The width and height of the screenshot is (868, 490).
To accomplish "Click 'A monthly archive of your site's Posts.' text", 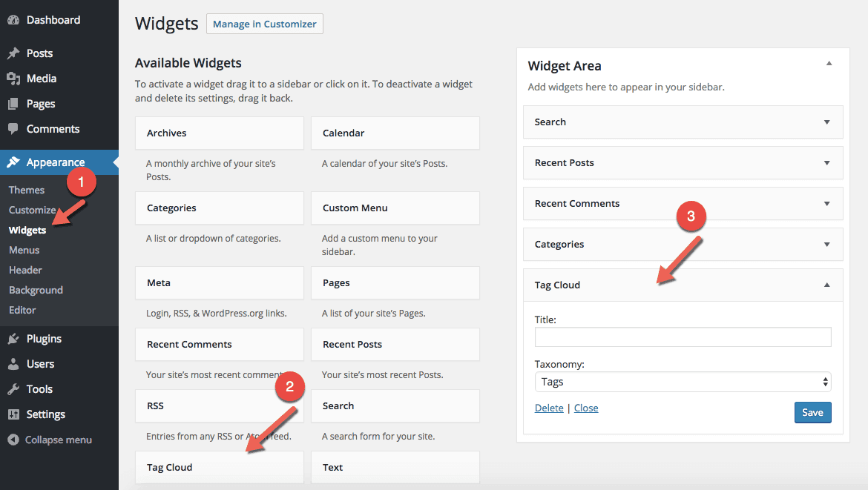I will pos(211,170).
